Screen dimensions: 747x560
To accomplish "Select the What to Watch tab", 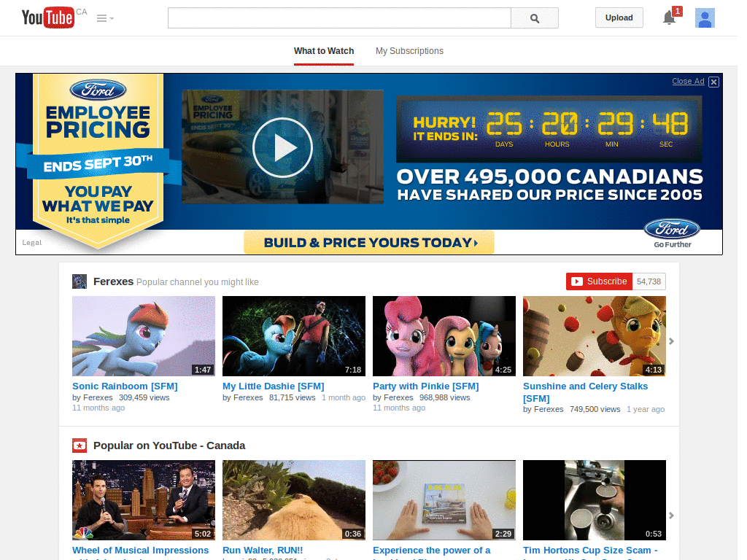I will pos(324,51).
